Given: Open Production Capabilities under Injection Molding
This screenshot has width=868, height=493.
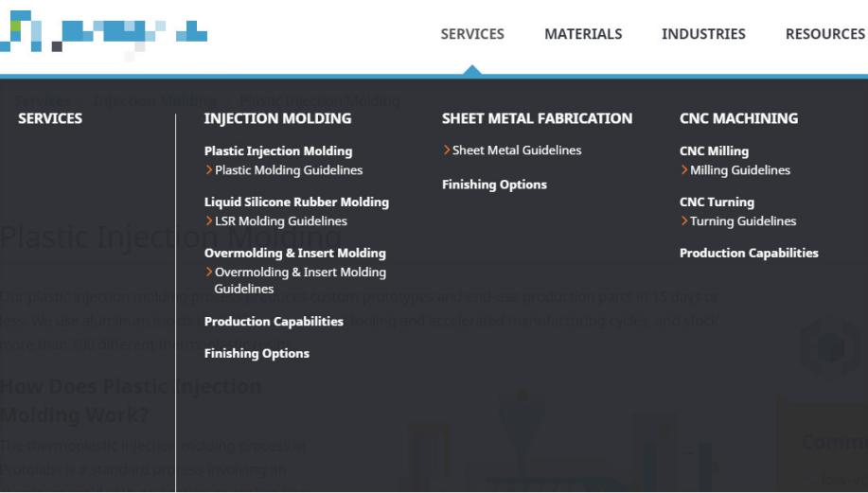Looking at the screenshot, I should point(274,322).
